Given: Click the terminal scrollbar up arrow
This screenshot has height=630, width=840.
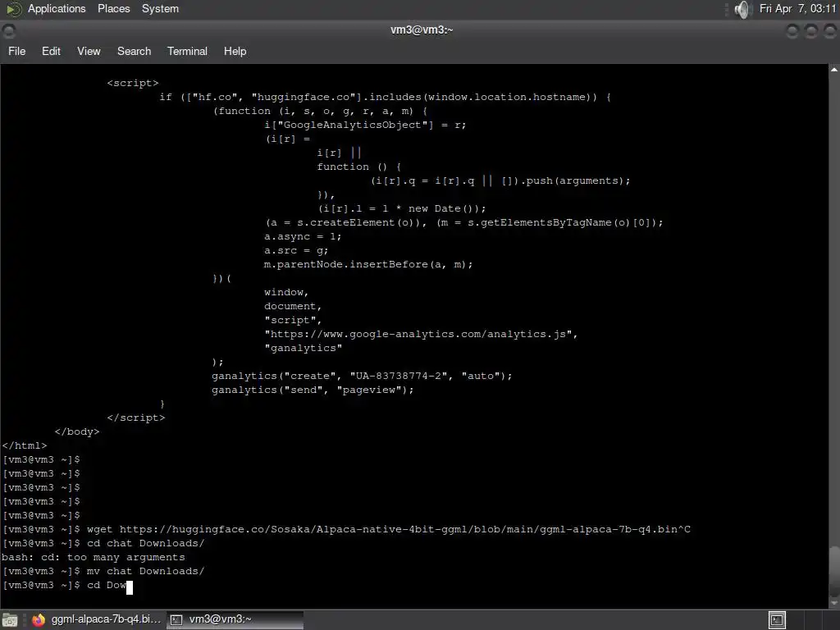Looking at the screenshot, I should [834, 70].
